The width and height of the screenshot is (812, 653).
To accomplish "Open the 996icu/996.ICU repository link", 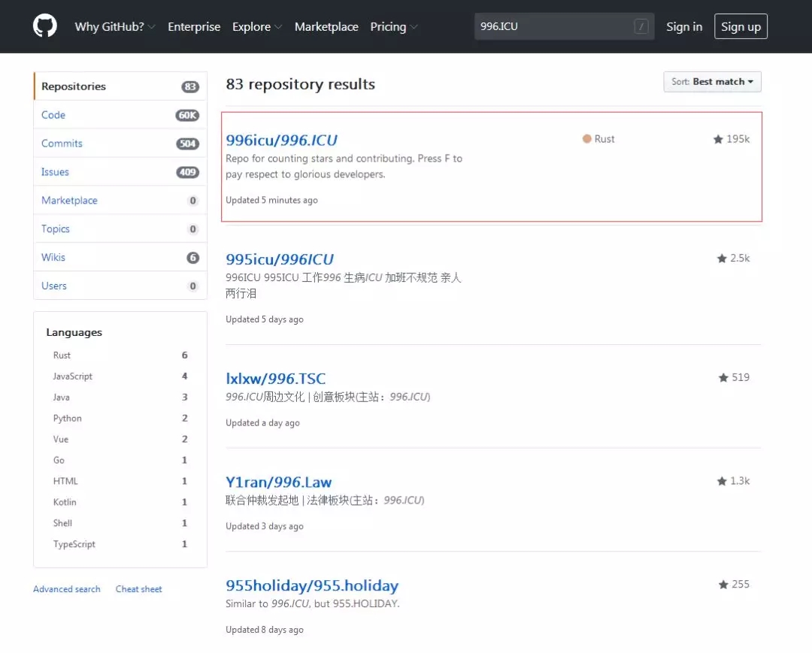I will (282, 140).
